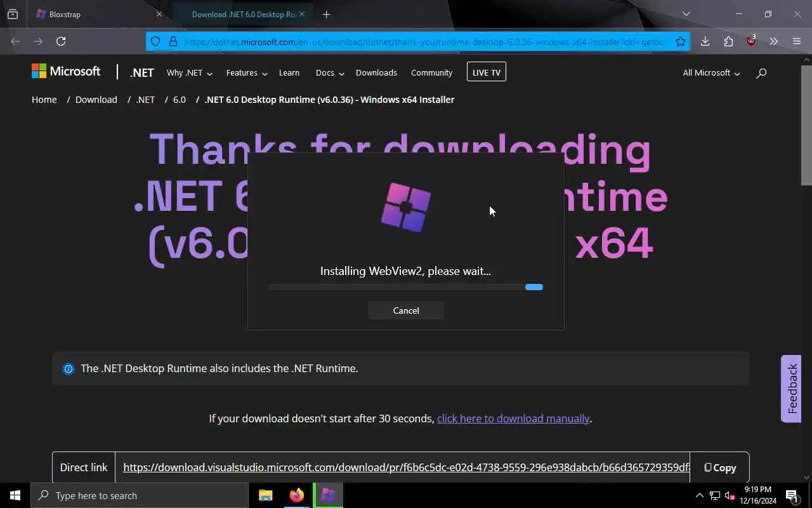The image size is (812, 508).
Task: Open the Feedback side tab
Action: coord(791,389)
